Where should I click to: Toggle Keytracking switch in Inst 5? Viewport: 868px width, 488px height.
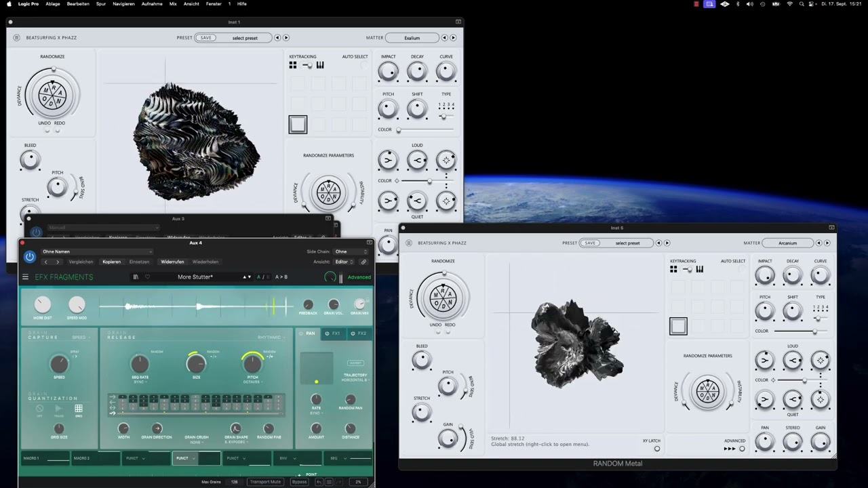pos(687,269)
